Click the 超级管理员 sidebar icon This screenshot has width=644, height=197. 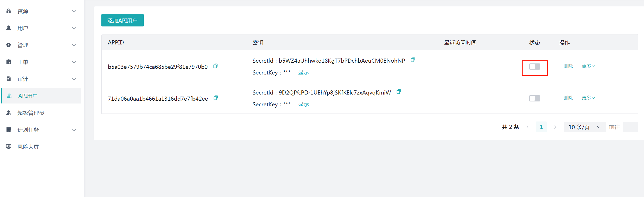click(x=9, y=113)
